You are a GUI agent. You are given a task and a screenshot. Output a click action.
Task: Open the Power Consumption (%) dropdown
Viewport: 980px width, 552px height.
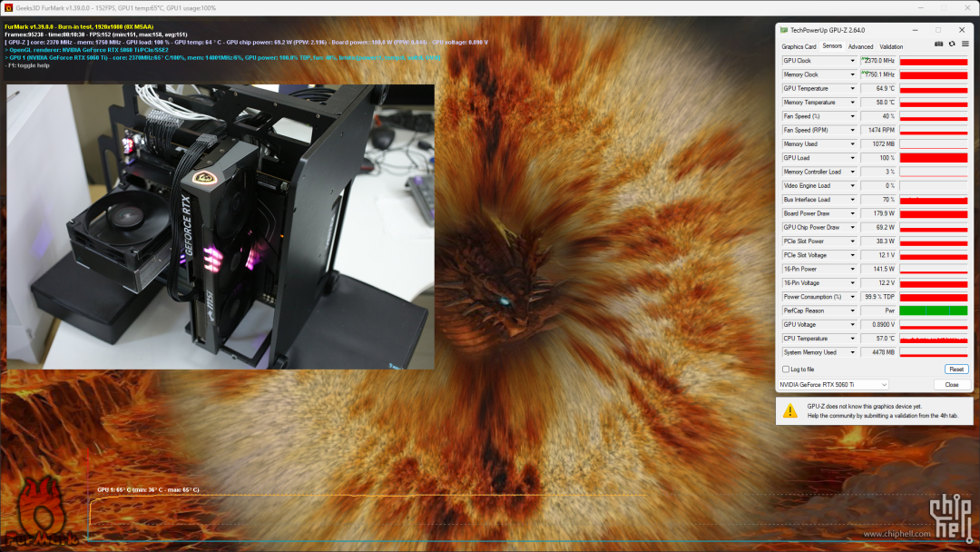pyautogui.click(x=852, y=297)
